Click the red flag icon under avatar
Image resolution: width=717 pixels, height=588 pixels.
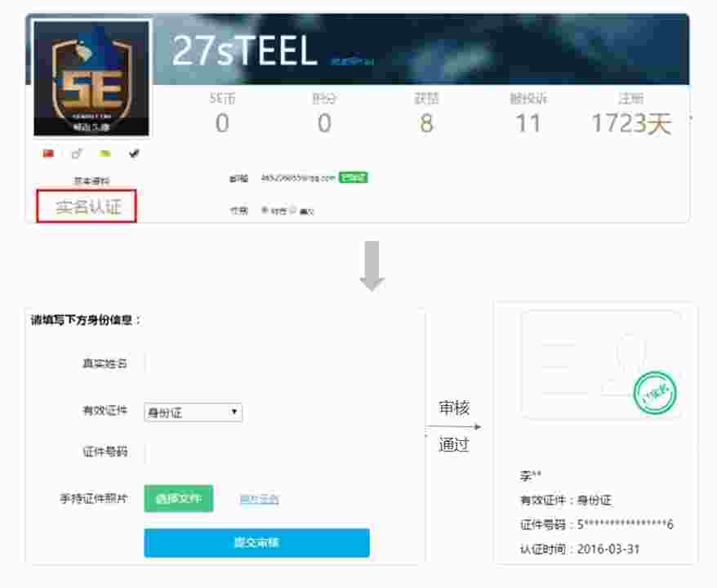pyautogui.click(x=48, y=154)
